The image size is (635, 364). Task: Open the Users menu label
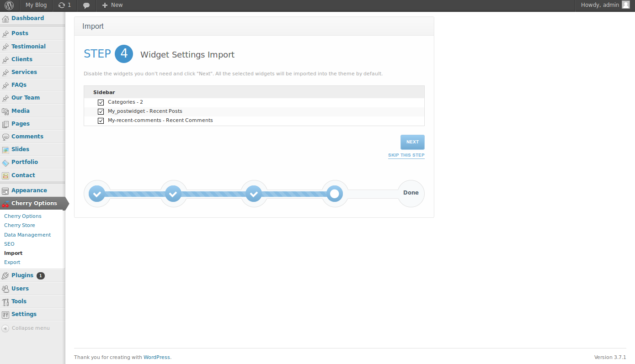pos(20,288)
